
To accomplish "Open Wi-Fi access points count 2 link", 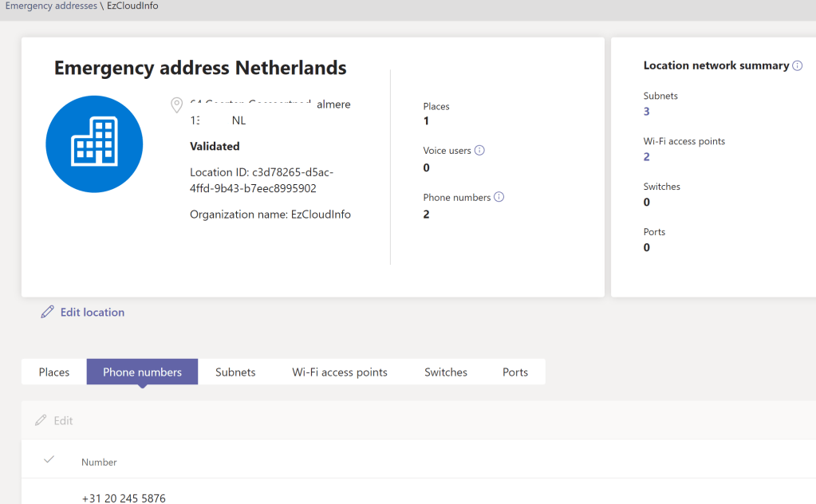I will (x=647, y=157).
